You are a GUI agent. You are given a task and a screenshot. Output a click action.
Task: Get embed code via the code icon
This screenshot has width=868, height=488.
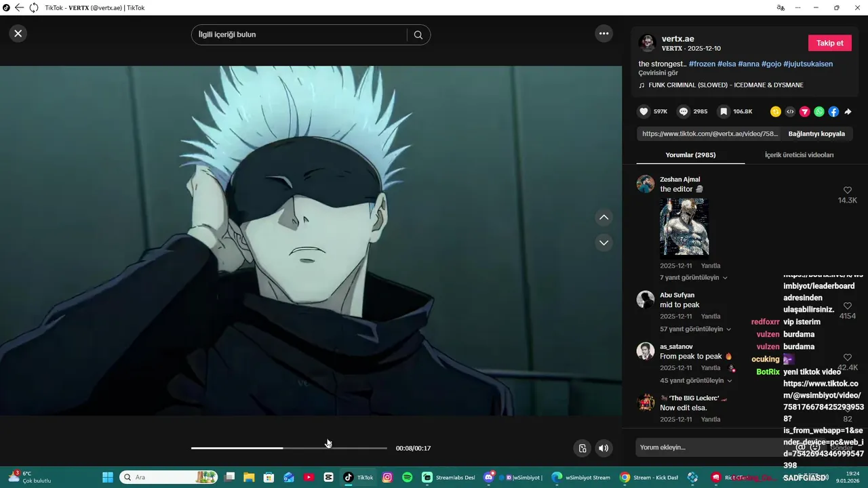790,111
